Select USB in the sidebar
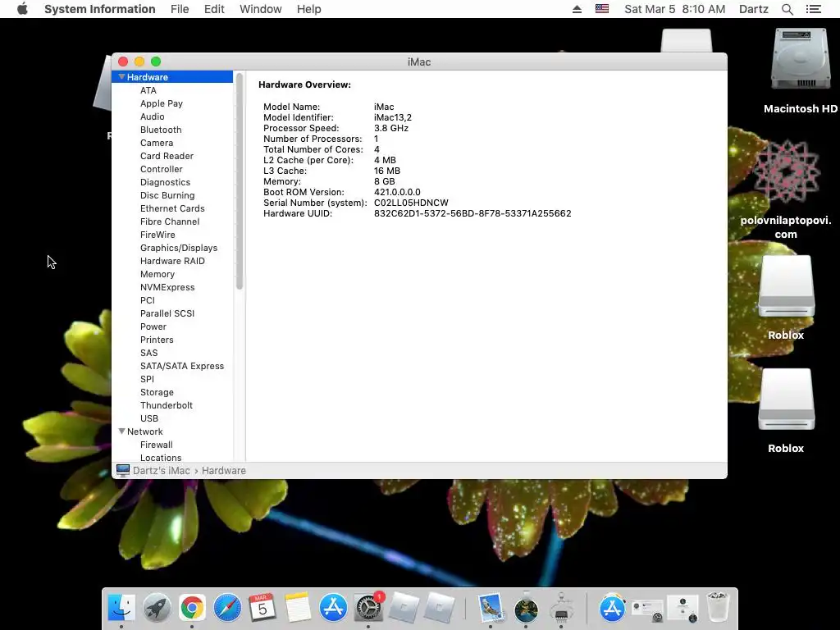 tap(149, 418)
